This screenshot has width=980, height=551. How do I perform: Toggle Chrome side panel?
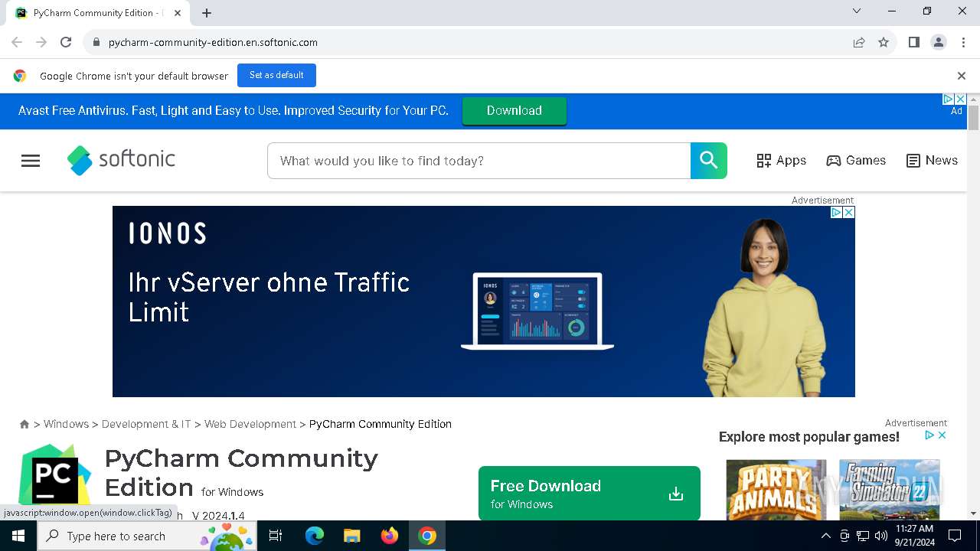click(914, 42)
